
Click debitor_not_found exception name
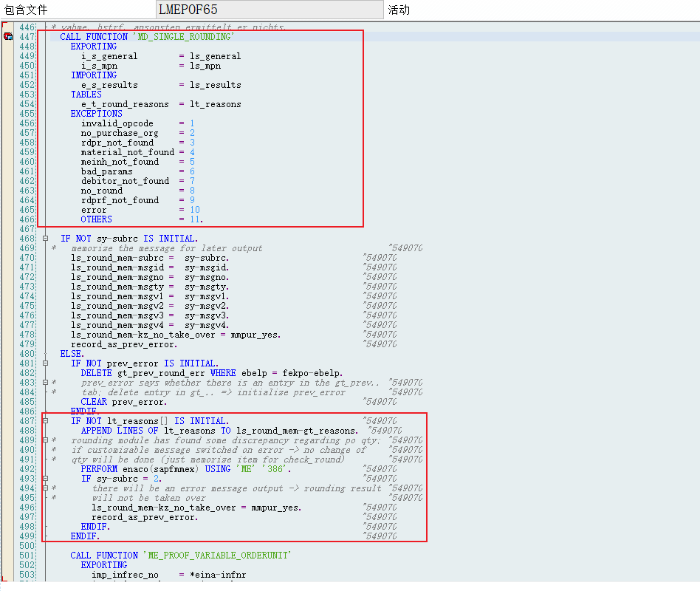point(125,181)
